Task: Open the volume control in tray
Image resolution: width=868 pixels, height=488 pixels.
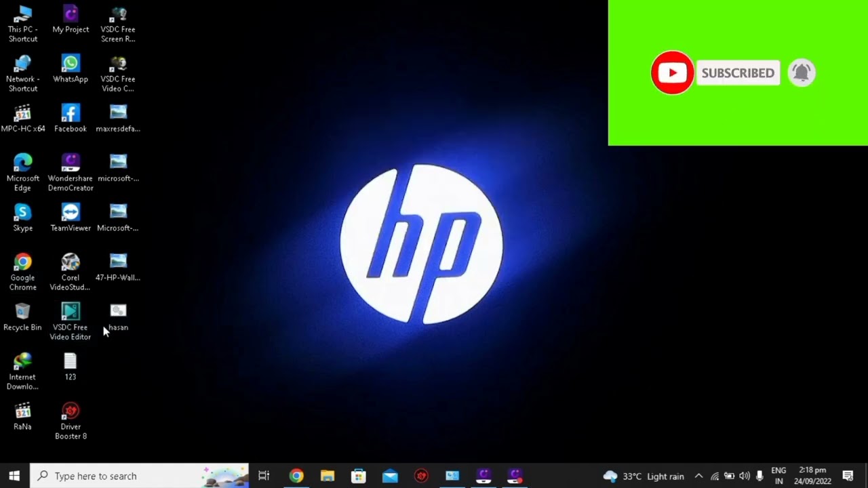Action: click(745, 476)
